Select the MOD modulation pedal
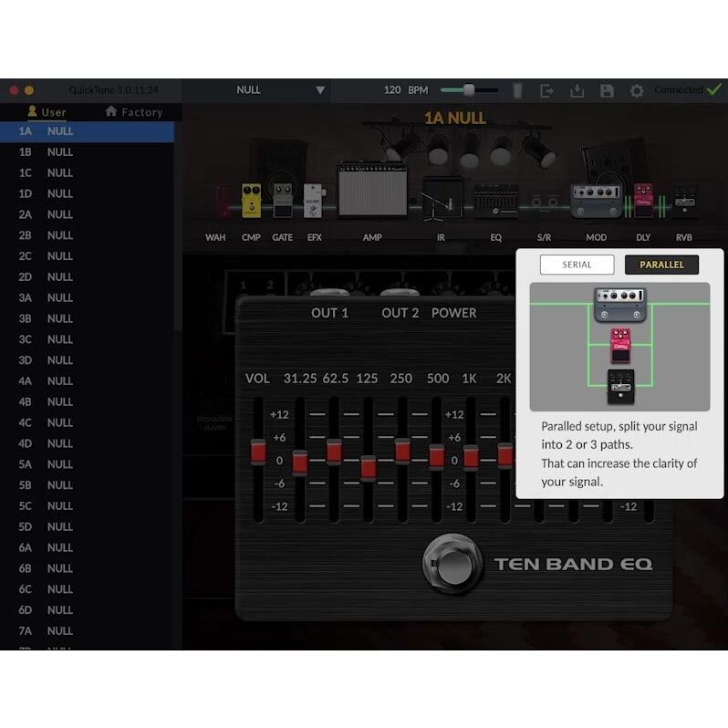Screen dimensions: 728x728 tap(596, 201)
